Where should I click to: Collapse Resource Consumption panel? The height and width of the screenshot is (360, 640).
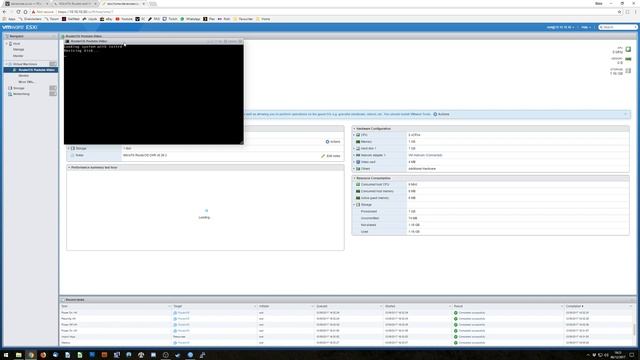(354, 178)
